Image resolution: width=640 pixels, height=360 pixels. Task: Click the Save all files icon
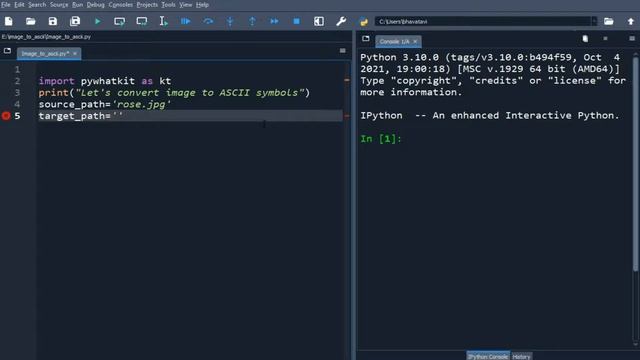(x=75, y=21)
